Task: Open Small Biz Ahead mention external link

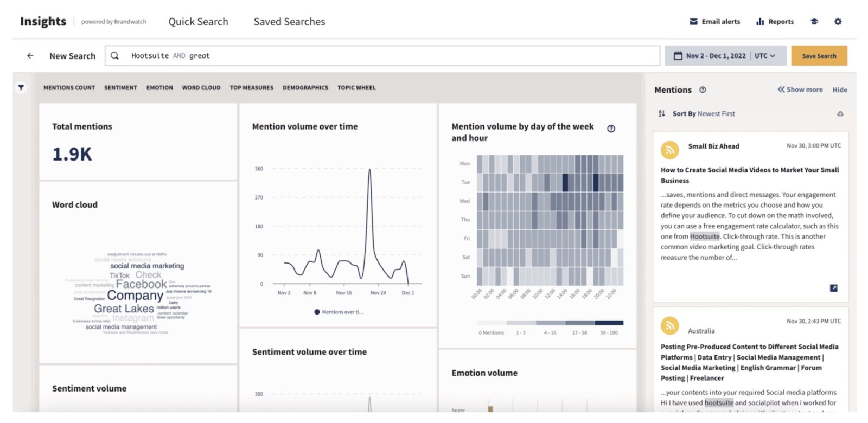Action: click(833, 288)
